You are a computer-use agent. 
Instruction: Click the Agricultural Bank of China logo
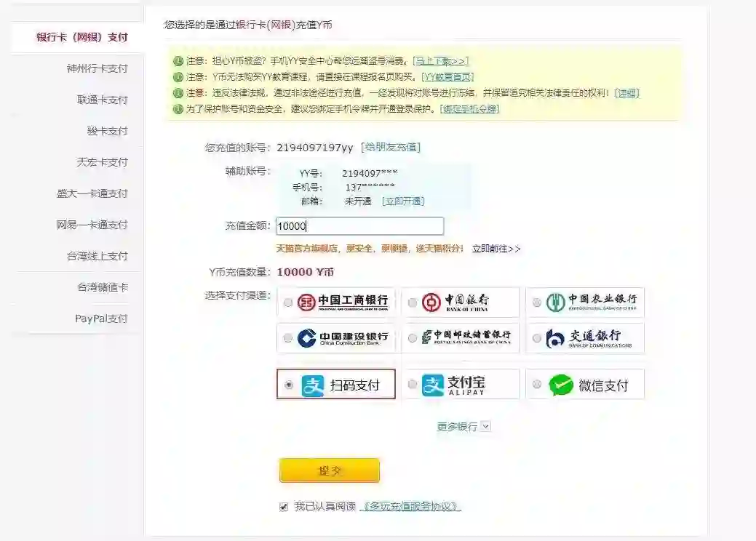(591, 302)
